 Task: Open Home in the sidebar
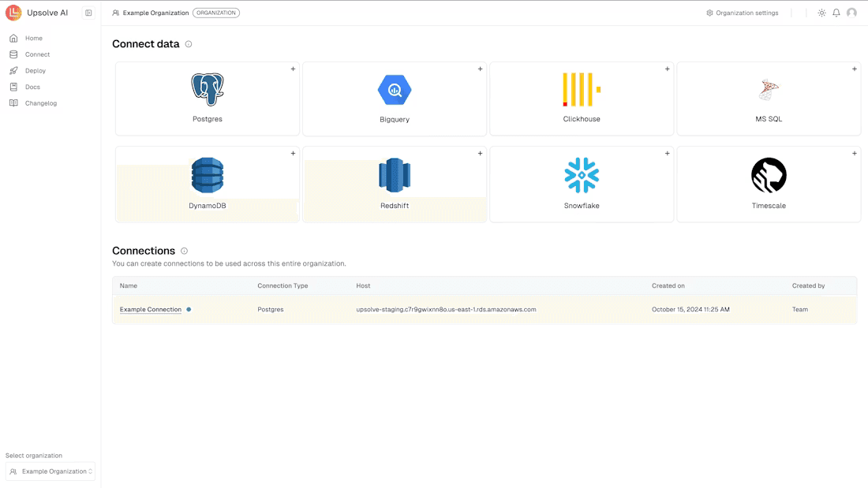33,38
